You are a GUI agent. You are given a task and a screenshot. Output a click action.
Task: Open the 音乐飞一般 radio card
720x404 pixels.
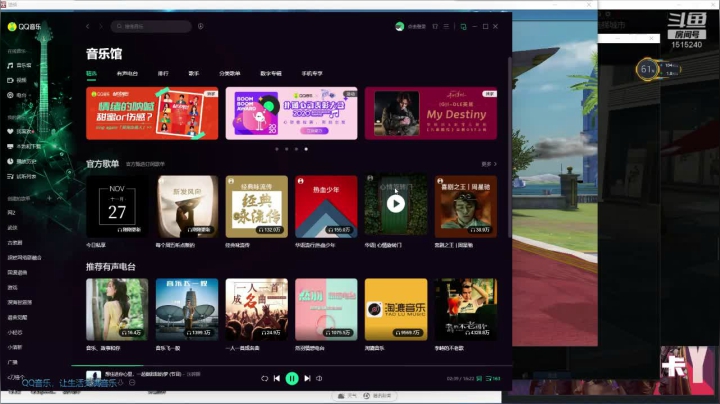[x=187, y=309]
